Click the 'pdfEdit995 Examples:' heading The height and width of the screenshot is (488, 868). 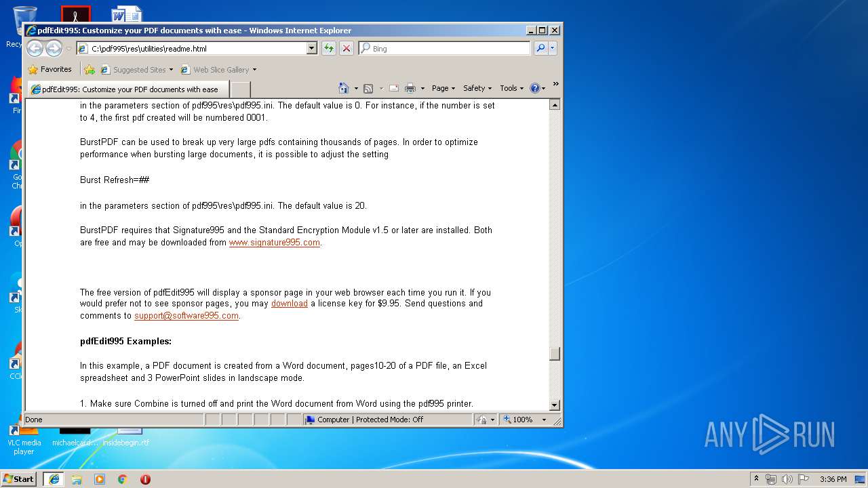[x=125, y=342]
